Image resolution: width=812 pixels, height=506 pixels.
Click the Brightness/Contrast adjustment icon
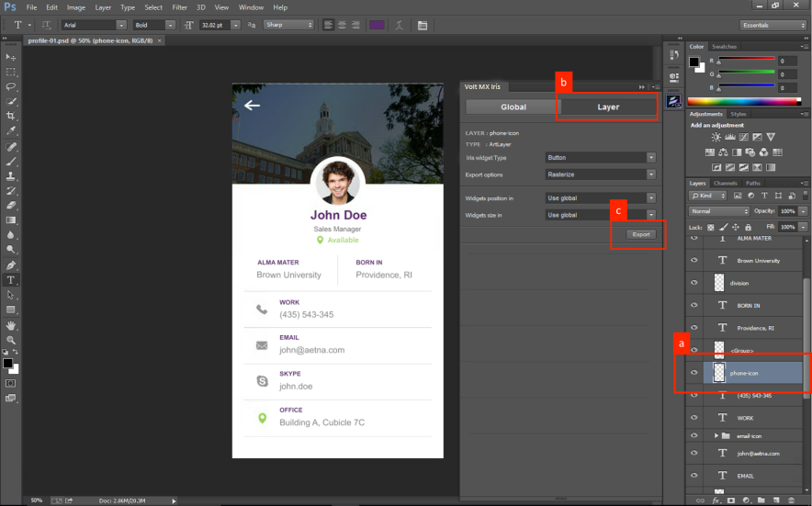point(716,136)
